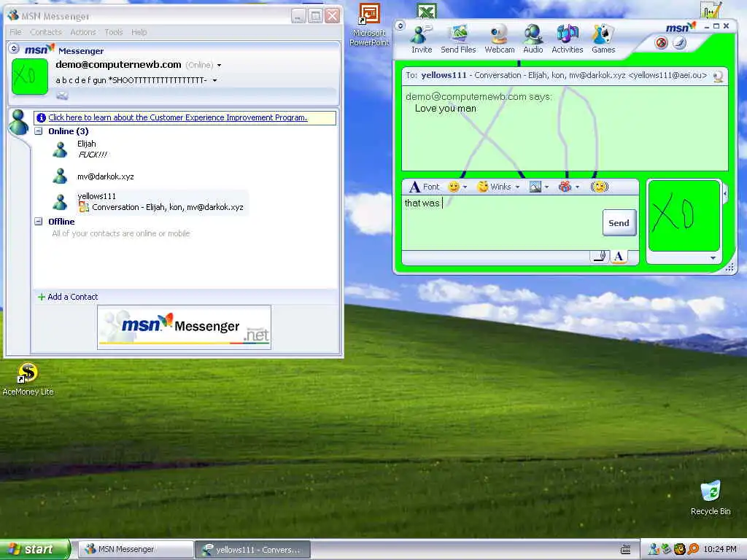The height and width of the screenshot is (560, 747).
Task: Launch Games from the conversation toolbar
Action: (603, 40)
